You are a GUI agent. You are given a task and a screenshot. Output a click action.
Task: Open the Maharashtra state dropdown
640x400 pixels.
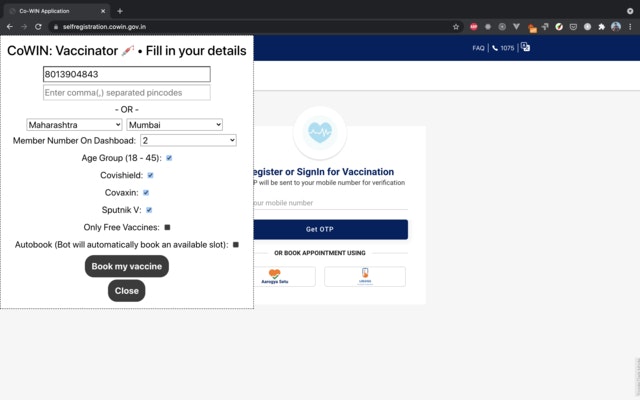(74, 124)
